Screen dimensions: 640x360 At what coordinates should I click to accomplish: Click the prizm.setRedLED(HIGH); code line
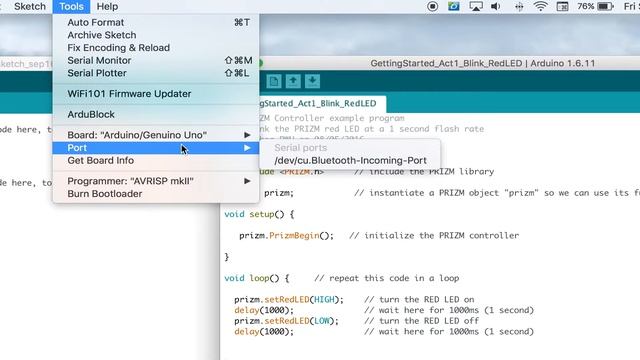pyautogui.click(x=289, y=300)
